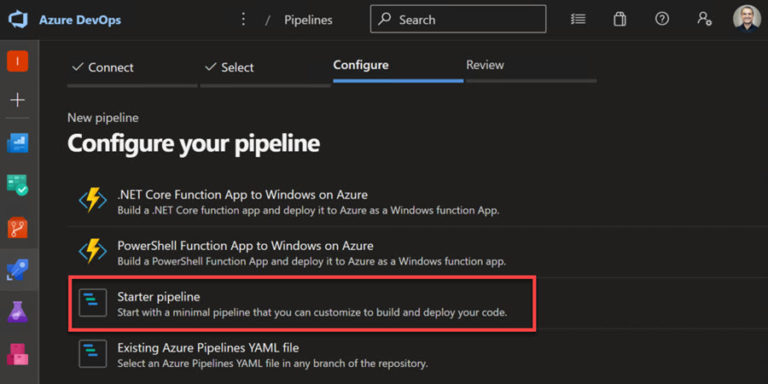Screen dimensions: 768x384
Task: Click the Existing YAML file icon
Action: click(x=93, y=354)
